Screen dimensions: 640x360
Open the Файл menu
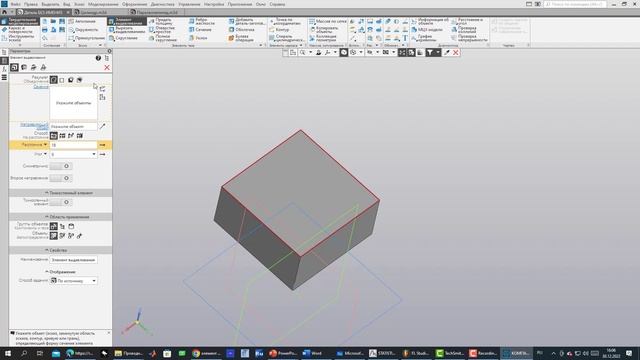(x=15, y=4)
